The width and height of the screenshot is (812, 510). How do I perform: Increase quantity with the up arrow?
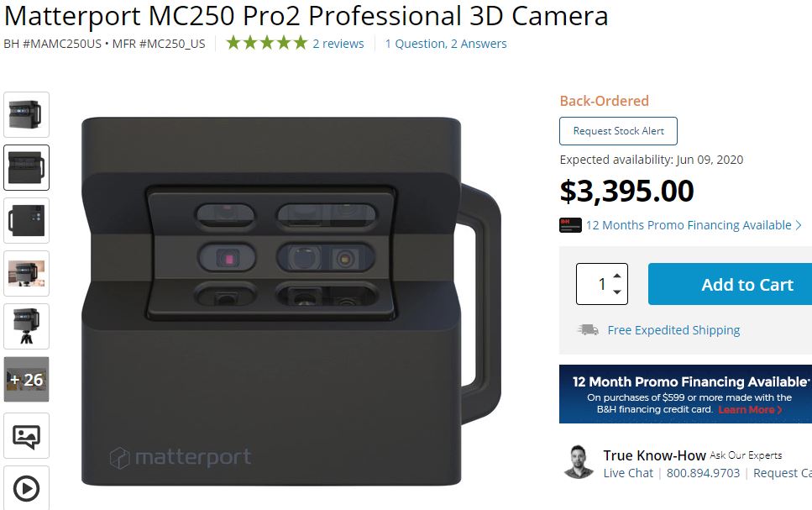(x=617, y=276)
